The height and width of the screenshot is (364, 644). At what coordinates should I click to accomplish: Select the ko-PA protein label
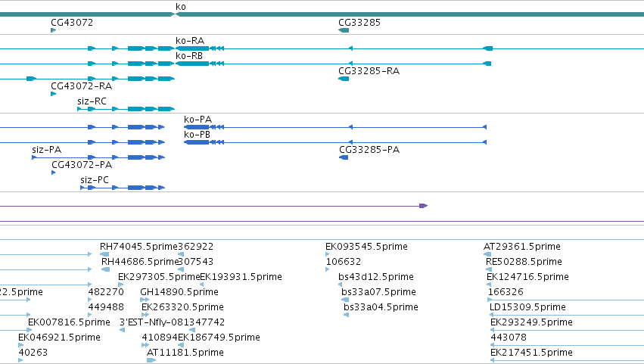[x=198, y=119]
